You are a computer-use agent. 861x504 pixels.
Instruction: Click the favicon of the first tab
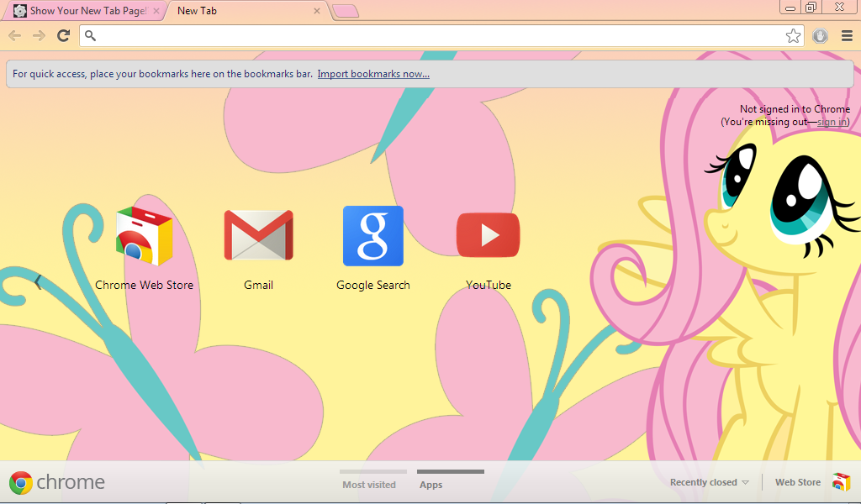click(20, 11)
